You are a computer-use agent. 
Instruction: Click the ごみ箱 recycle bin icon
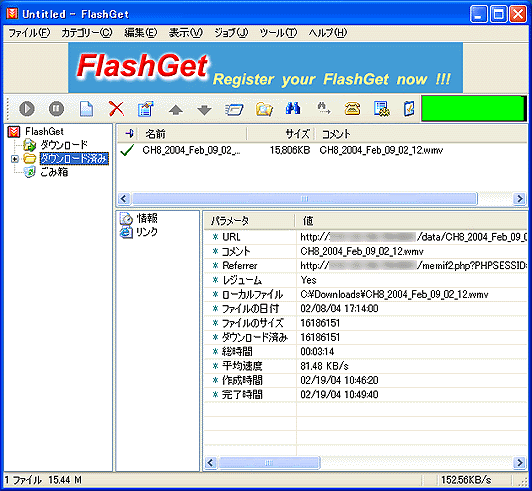tap(30, 172)
